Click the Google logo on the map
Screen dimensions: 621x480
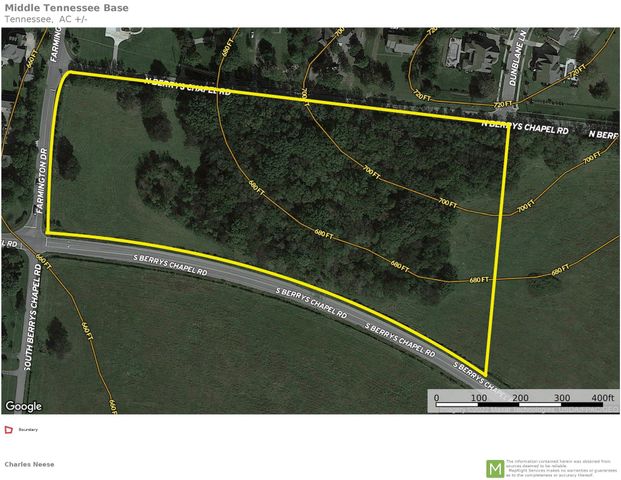23,406
